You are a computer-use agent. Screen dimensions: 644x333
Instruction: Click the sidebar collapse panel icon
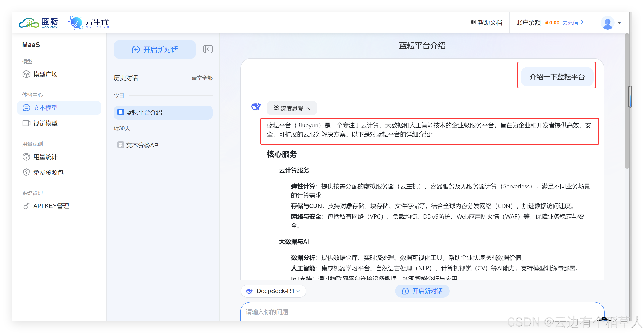(x=208, y=49)
